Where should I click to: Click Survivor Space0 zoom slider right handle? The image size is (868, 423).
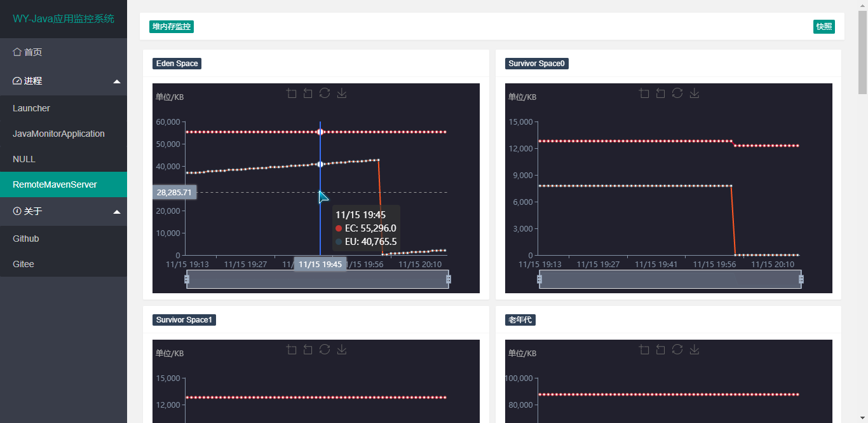801,279
